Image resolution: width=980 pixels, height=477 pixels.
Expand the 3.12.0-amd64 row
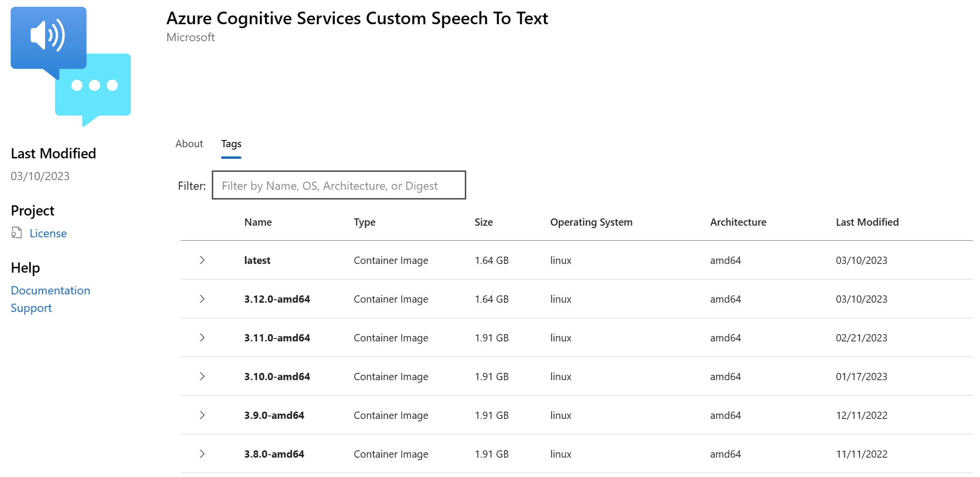pos(202,299)
